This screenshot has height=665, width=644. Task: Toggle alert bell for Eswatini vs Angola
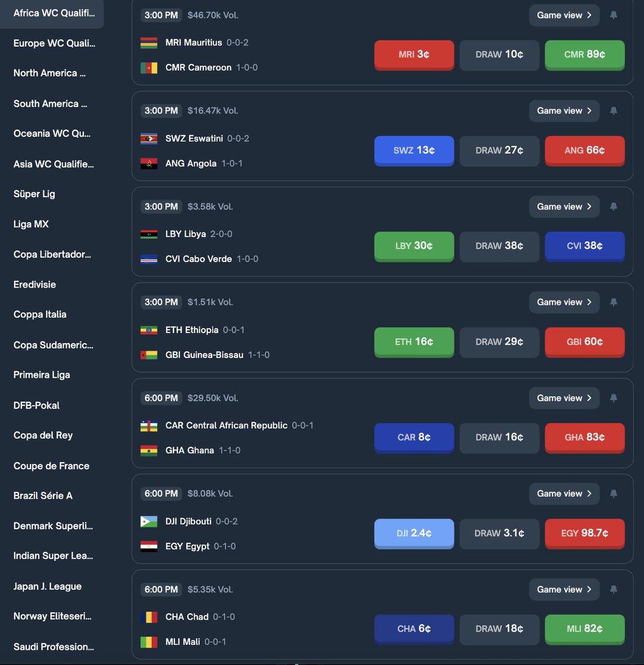pos(614,111)
